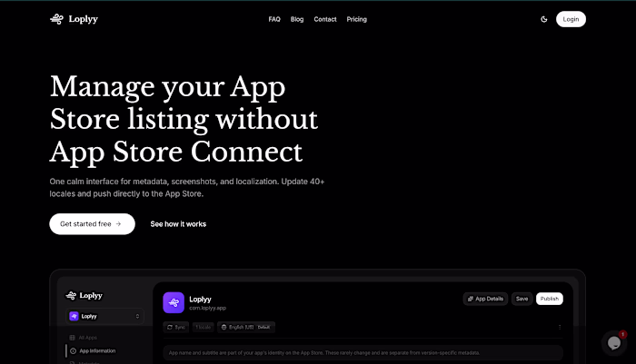Click Get started free
Viewport: 636px width, 364px height.
click(92, 224)
